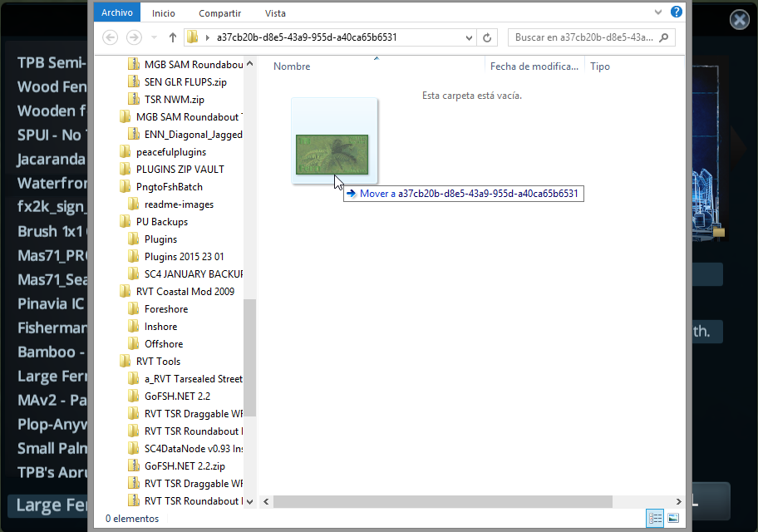
Task: Open recent locations dropdown arrow
Action: pyautogui.click(x=155, y=37)
